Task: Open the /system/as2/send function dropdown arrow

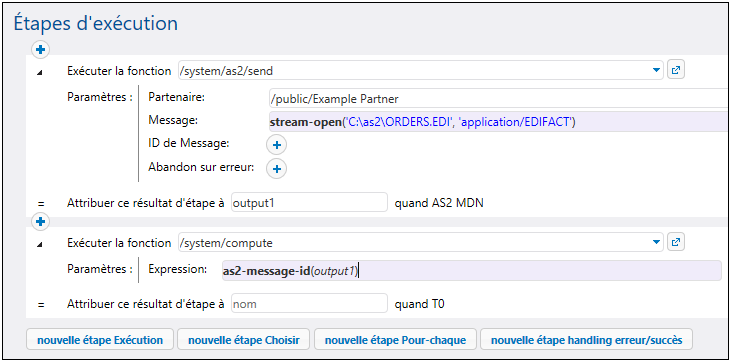Action: (x=656, y=70)
